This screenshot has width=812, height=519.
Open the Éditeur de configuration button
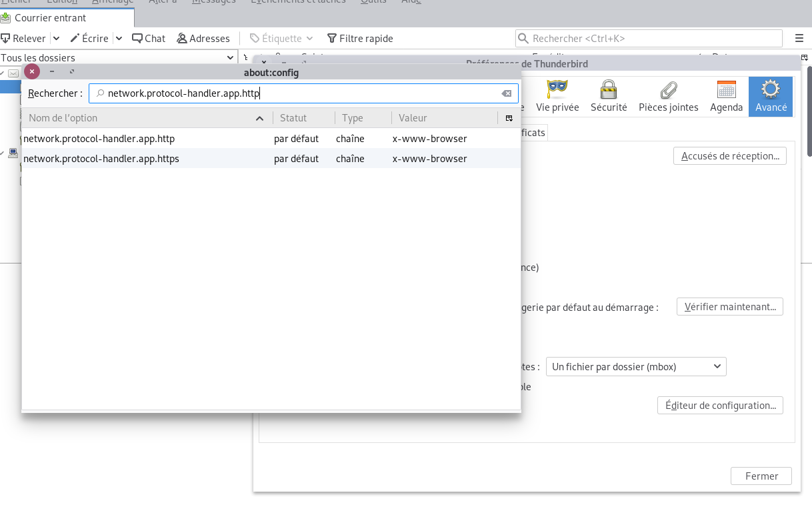coord(720,406)
